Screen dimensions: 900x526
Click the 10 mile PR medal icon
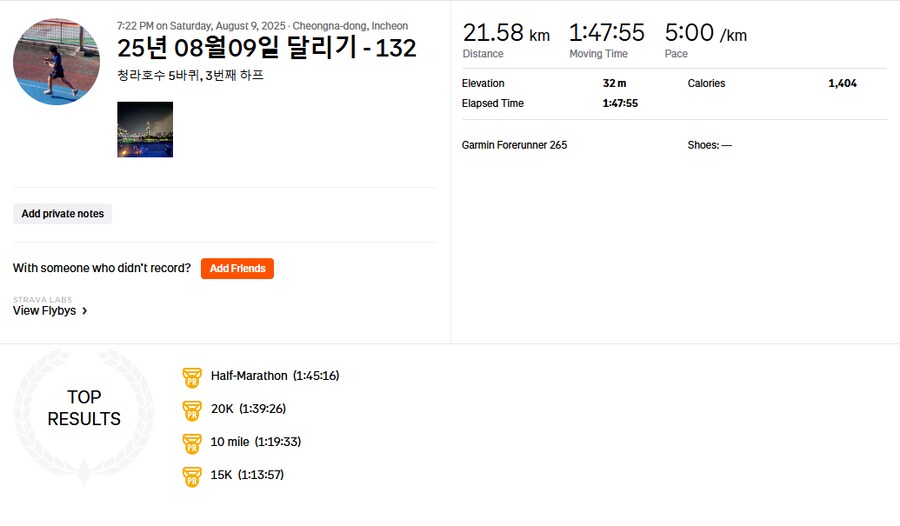[192, 443]
